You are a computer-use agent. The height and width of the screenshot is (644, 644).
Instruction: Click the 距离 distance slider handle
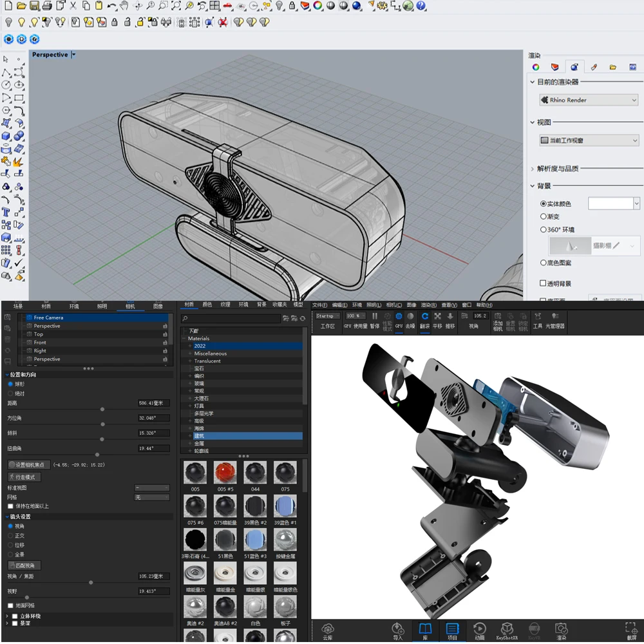click(102, 408)
